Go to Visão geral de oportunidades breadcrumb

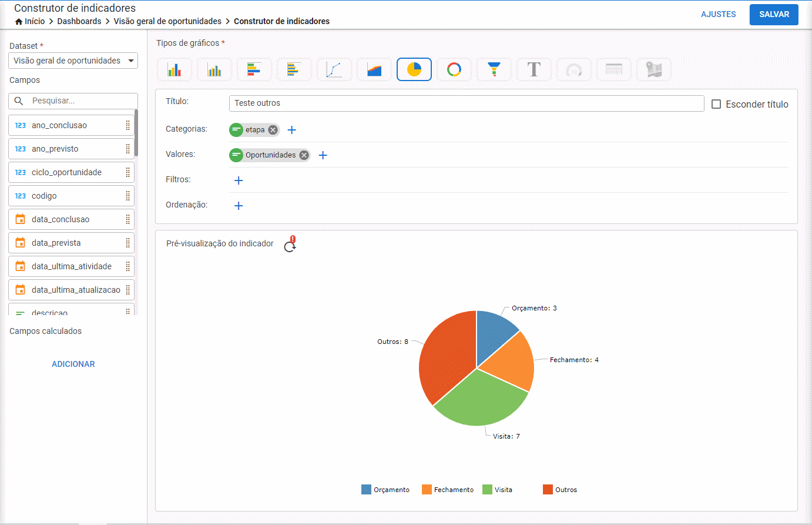[167, 21]
